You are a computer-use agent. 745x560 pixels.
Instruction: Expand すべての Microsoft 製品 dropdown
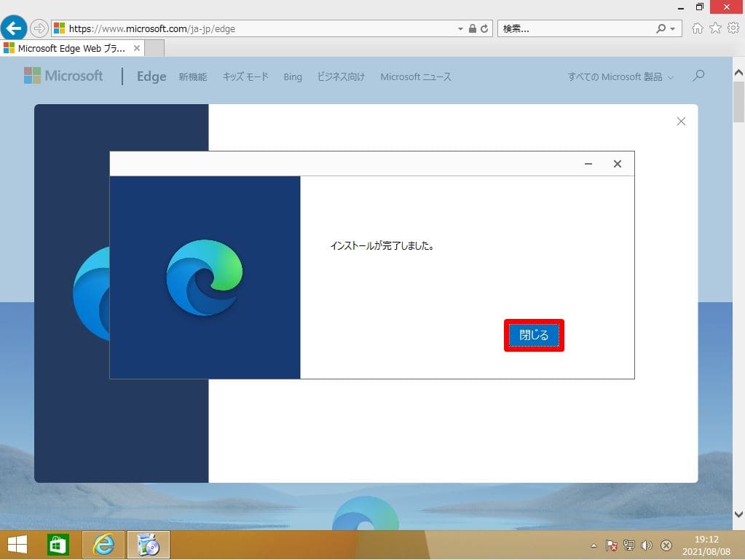click(620, 77)
